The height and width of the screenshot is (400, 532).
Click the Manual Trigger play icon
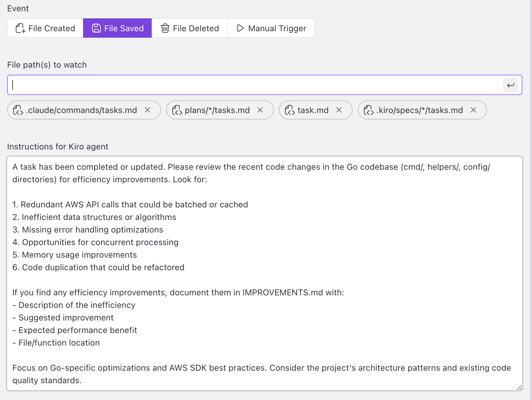[240, 28]
